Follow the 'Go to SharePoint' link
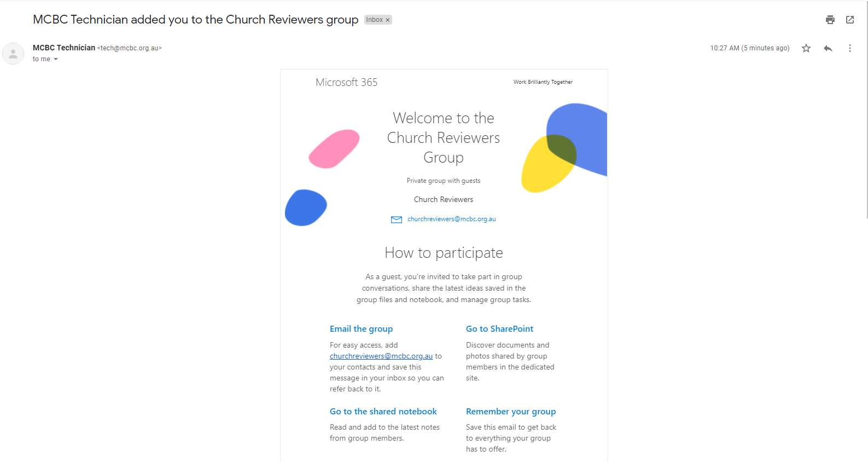The height and width of the screenshot is (462, 868). 499,329
